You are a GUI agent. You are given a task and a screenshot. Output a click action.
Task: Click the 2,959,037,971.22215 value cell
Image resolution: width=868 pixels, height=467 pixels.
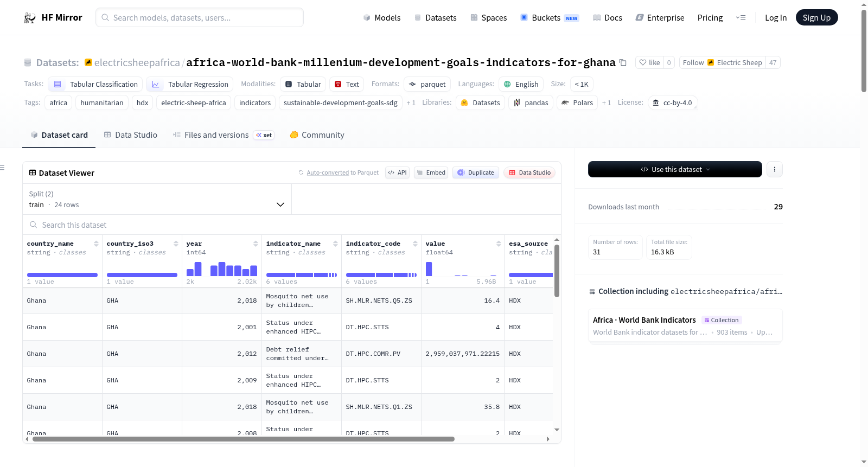click(463, 354)
